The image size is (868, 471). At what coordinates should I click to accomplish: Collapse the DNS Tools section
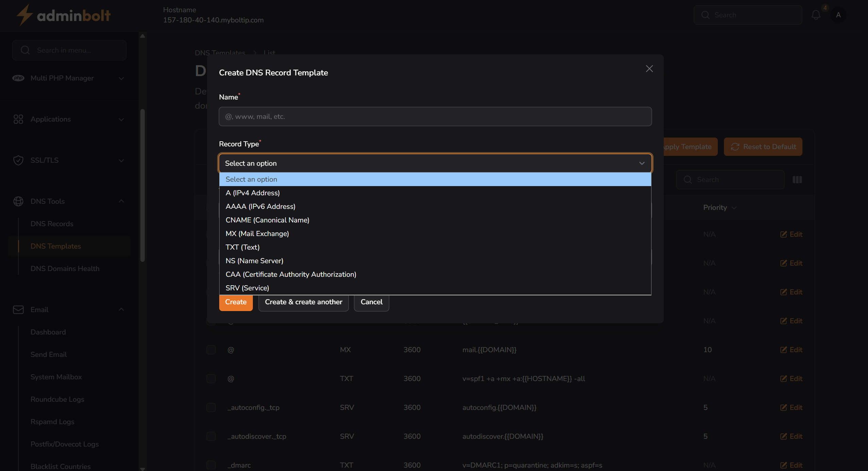tap(121, 201)
